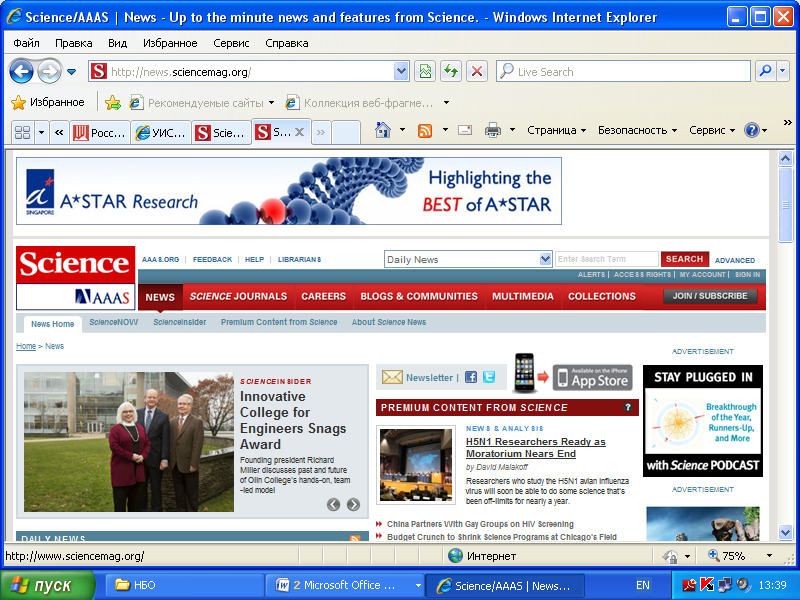The image size is (800, 600).
Task: Click the red Science logo
Action: point(76,264)
